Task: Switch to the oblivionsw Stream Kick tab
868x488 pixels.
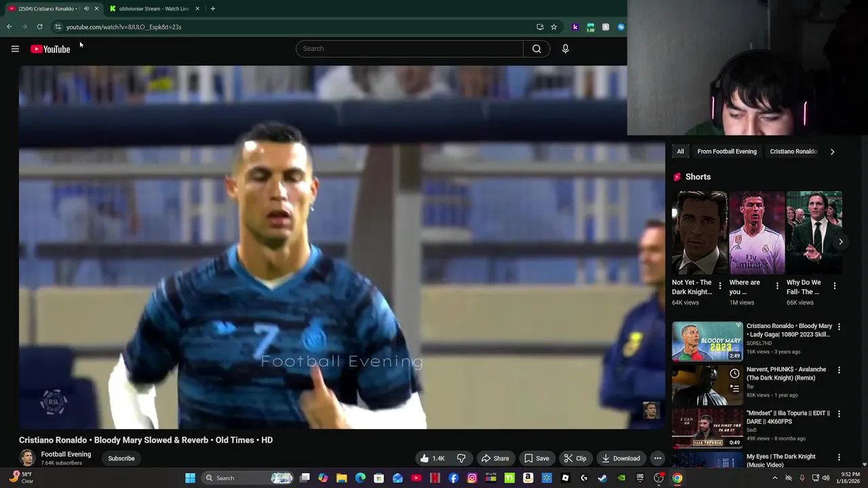Action: click(154, 9)
